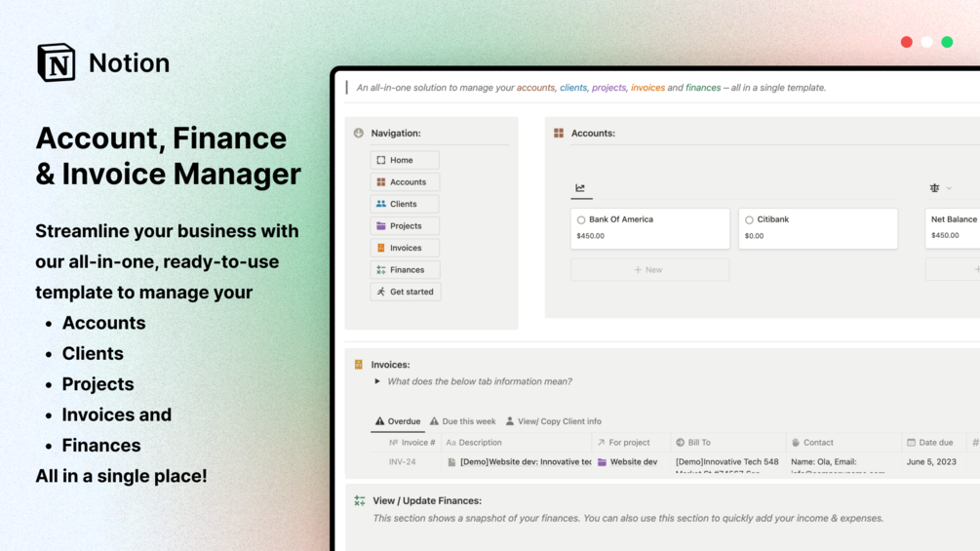Add a new account with + New
The height and width of the screenshot is (551, 980).
click(x=649, y=269)
